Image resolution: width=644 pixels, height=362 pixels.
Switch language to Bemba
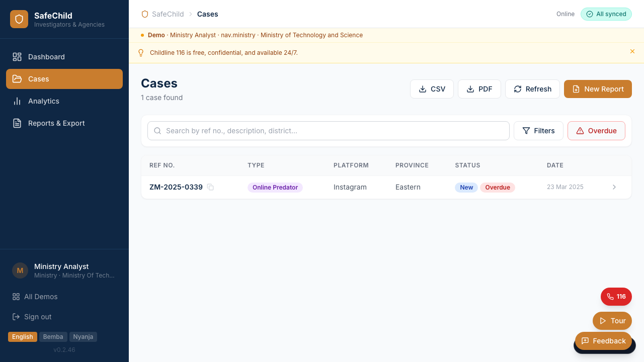tap(53, 337)
